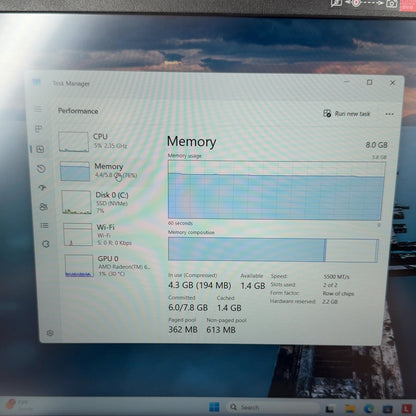Click the Memory composition bar
This screenshot has height=416, width=416.
(x=273, y=249)
